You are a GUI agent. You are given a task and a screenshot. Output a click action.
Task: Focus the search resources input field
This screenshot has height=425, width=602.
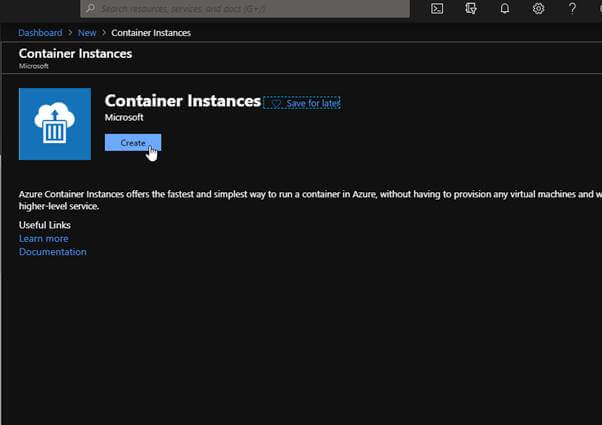(245, 8)
